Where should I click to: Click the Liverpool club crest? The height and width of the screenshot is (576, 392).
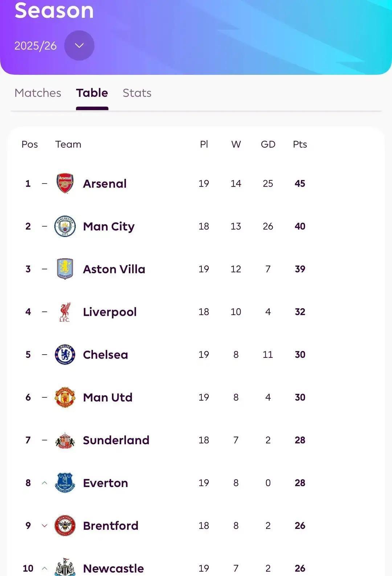[x=65, y=312]
